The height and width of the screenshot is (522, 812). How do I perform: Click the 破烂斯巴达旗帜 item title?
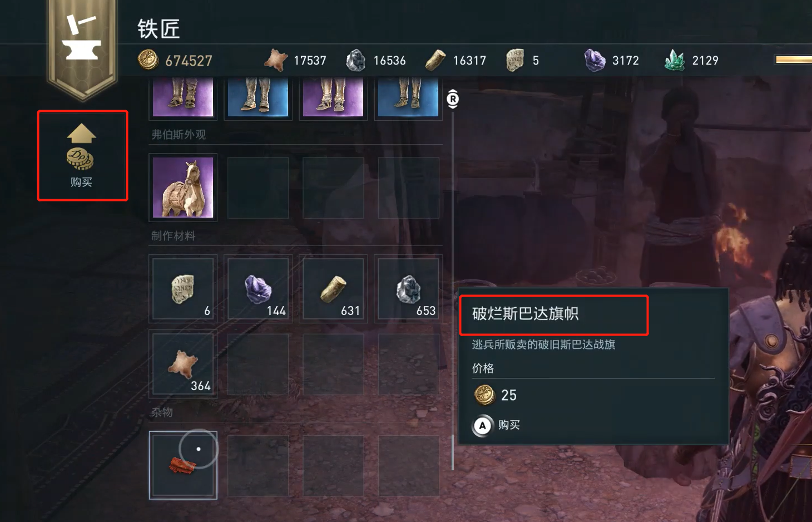coord(526,314)
